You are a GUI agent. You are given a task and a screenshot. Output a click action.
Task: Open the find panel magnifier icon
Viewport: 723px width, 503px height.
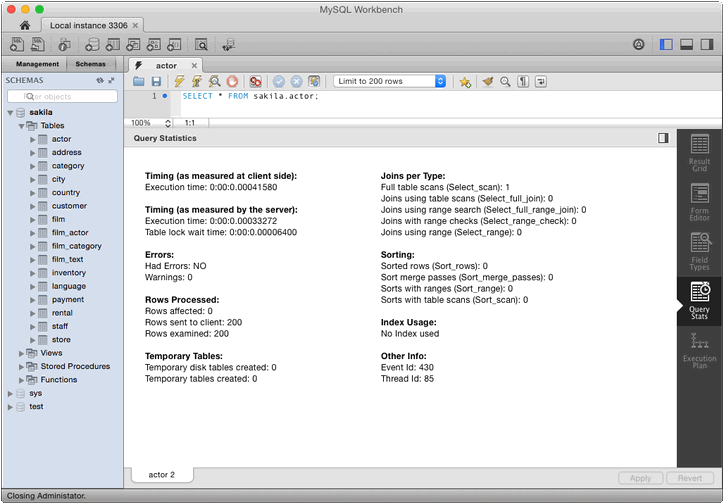pos(505,82)
